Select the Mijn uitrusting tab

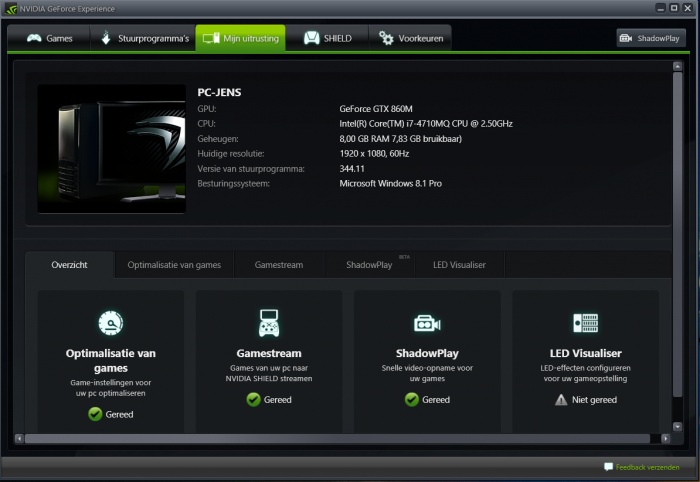click(240, 38)
